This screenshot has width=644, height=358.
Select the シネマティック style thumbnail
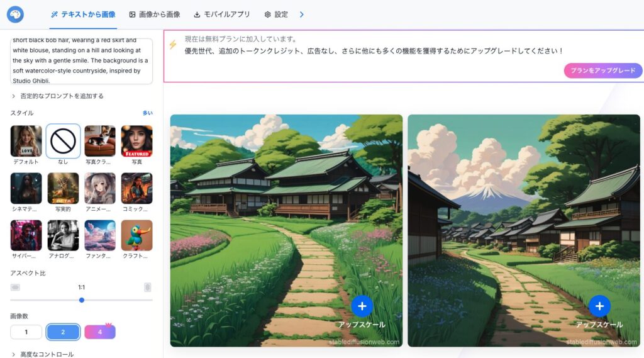click(x=26, y=189)
